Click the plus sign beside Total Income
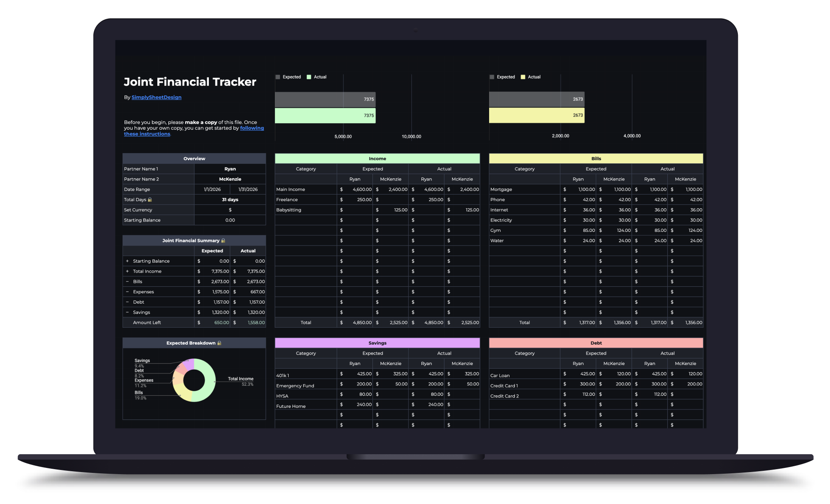This screenshot has width=830, height=504. point(127,271)
